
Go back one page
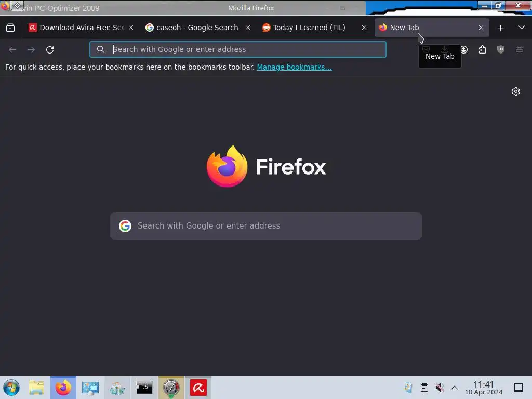click(x=12, y=50)
